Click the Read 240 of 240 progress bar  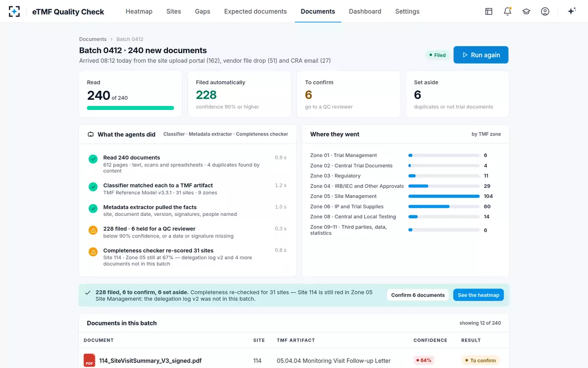(130, 108)
